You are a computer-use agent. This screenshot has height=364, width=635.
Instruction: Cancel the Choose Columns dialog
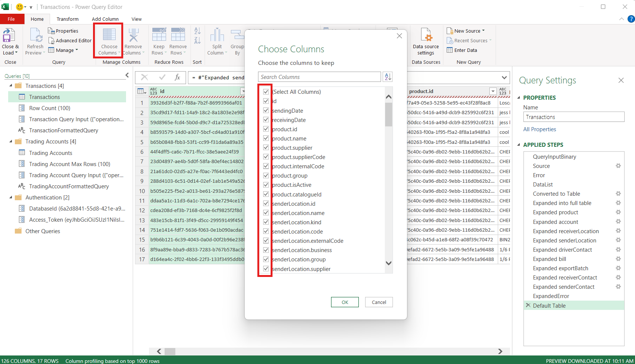click(378, 302)
